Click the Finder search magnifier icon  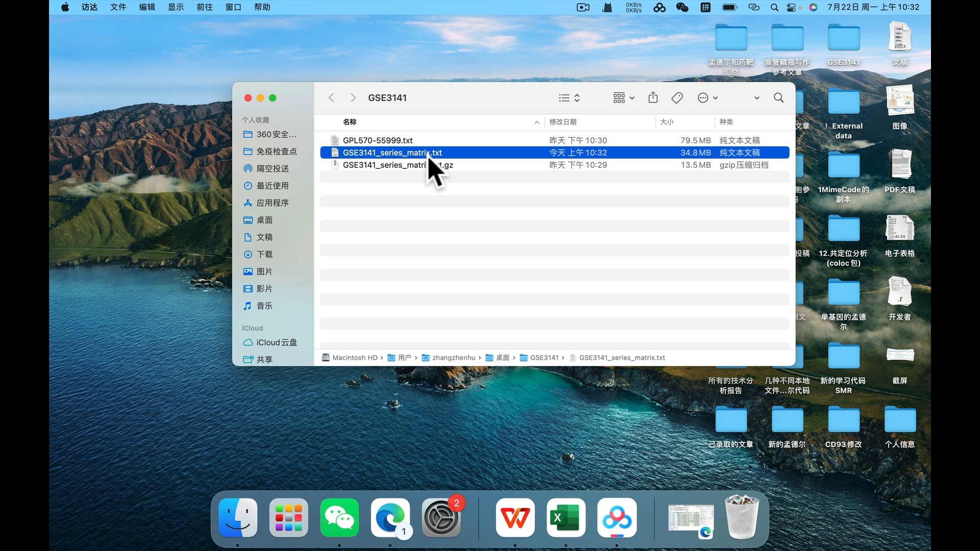(778, 97)
